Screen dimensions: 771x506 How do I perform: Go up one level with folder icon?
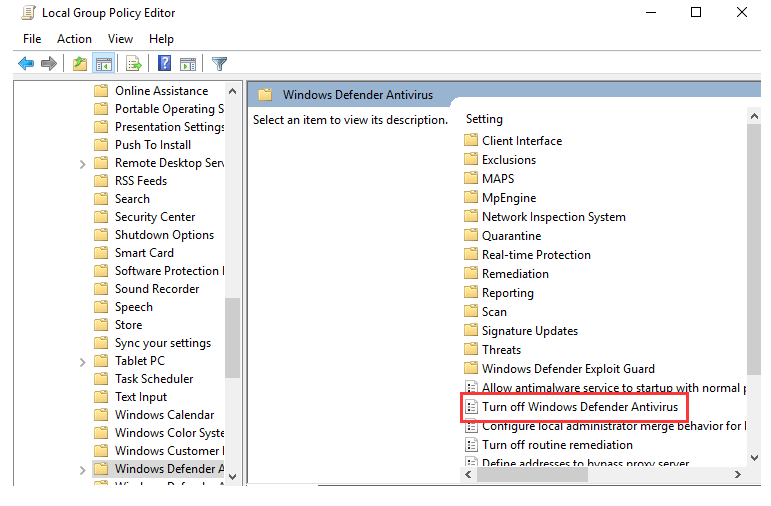pos(80,63)
